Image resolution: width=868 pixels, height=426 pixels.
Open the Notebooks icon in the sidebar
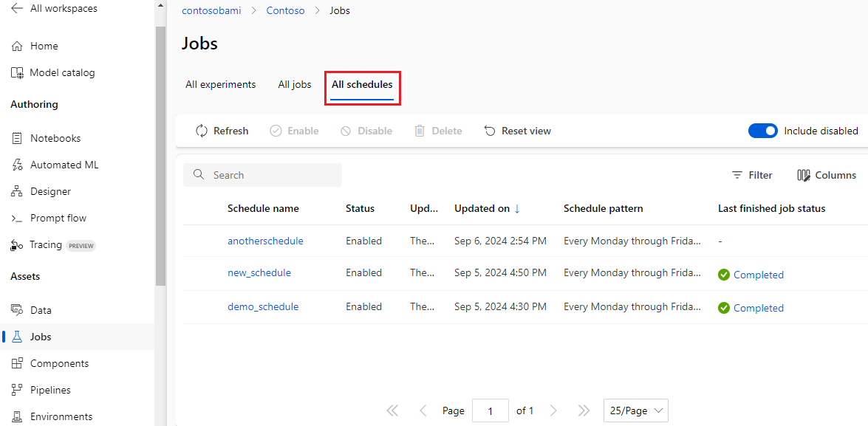click(x=17, y=138)
